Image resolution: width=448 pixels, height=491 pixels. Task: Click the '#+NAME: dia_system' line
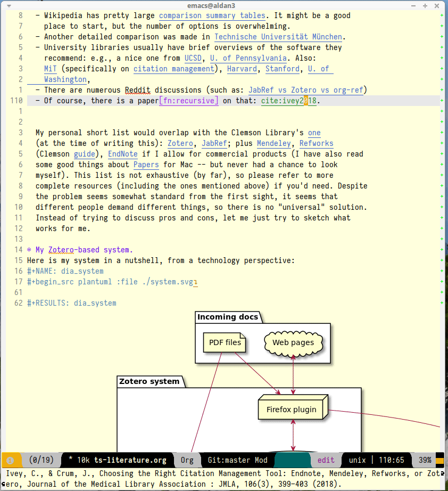tap(65, 271)
